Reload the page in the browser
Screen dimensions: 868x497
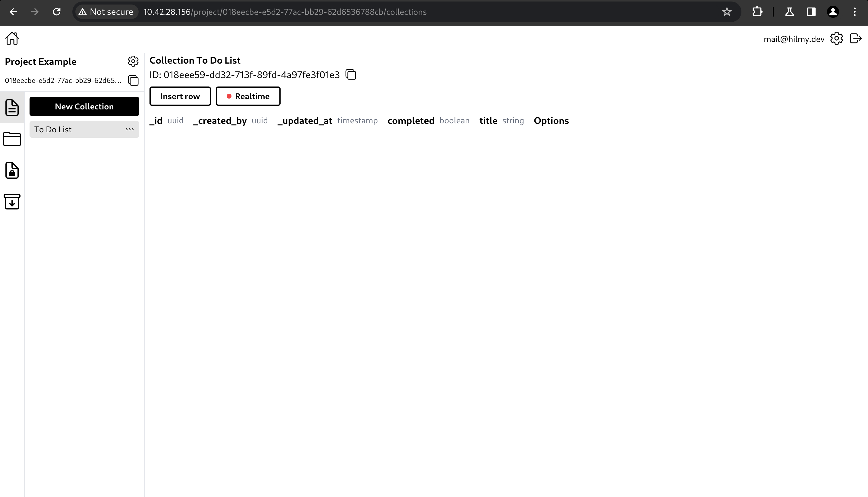point(57,12)
